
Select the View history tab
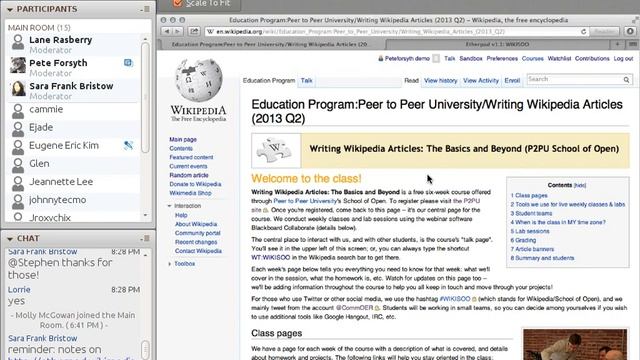point(441,80)
